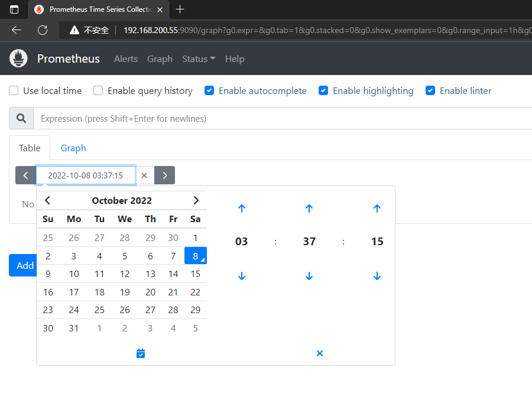The height and width of the screenshot is (397, 532).
Task: Click the Prometheus flame logo
Action: point(18,58)
